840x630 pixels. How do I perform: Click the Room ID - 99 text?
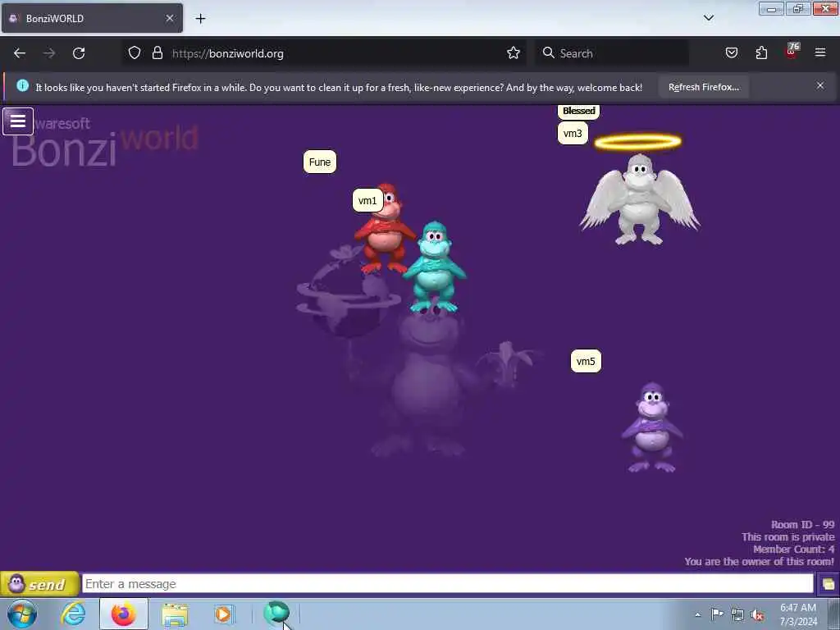coord(802,524)
